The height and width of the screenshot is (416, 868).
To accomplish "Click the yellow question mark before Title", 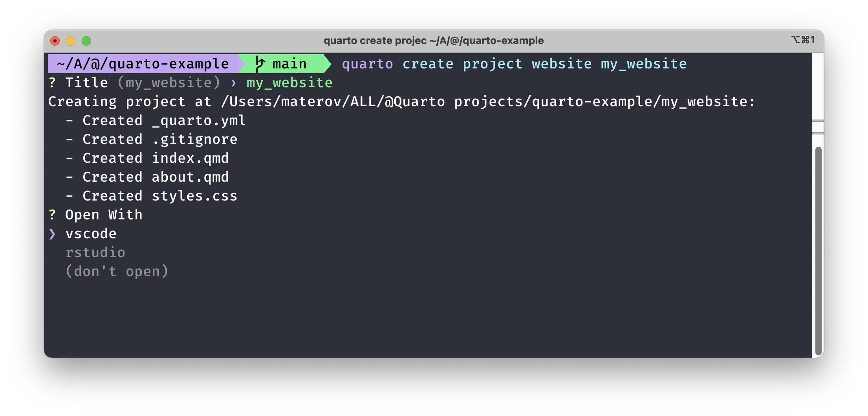I will (52, 83).
